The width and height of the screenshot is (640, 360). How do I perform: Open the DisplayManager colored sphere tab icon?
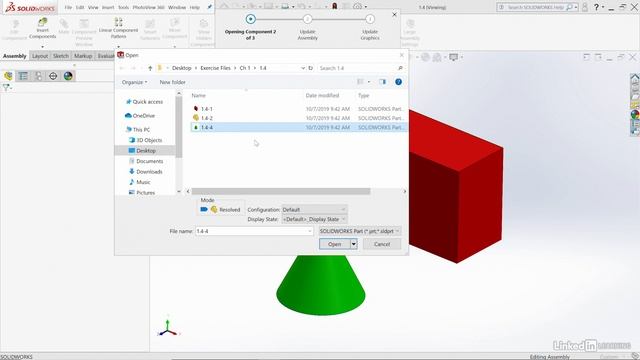(x=68, y=76)
